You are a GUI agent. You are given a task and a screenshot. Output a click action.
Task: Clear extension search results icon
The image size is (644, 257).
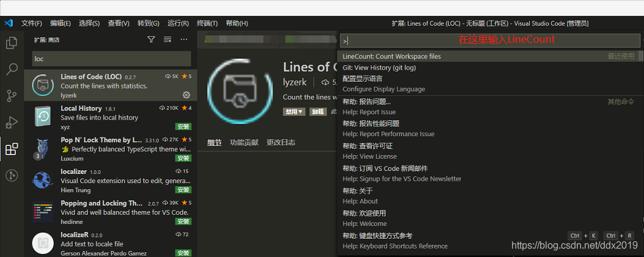coord(167,40)
